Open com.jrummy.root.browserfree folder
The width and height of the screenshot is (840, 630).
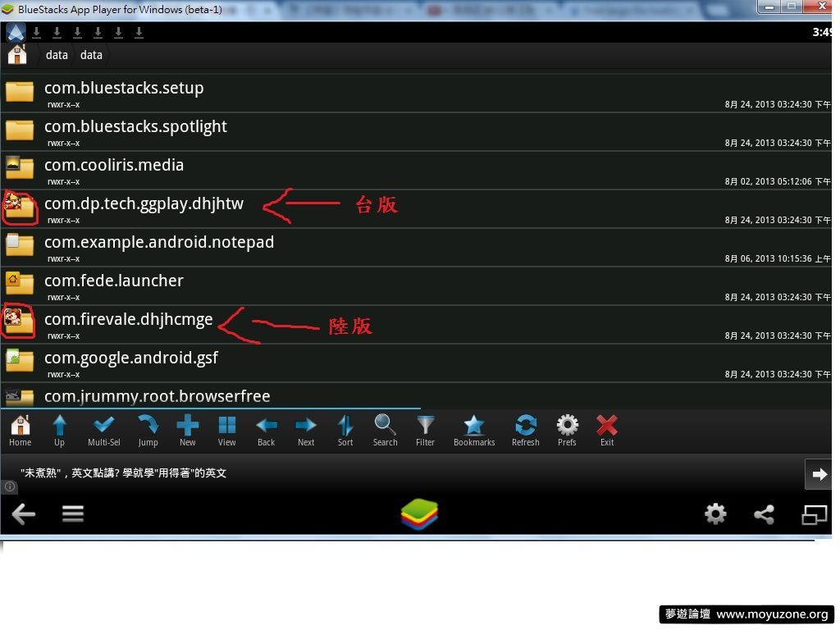[x=416, y=396]
